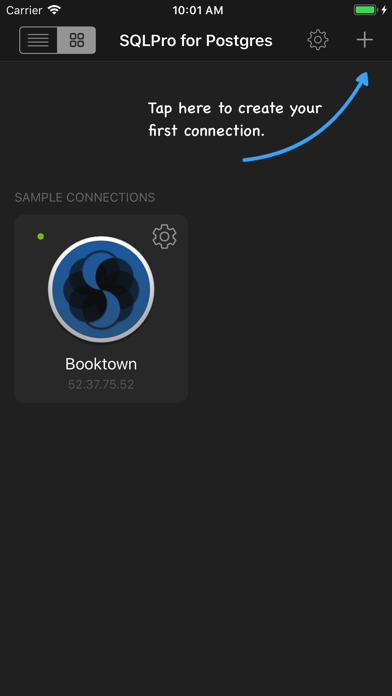Open app settings gear in top bar

[318, 40]
